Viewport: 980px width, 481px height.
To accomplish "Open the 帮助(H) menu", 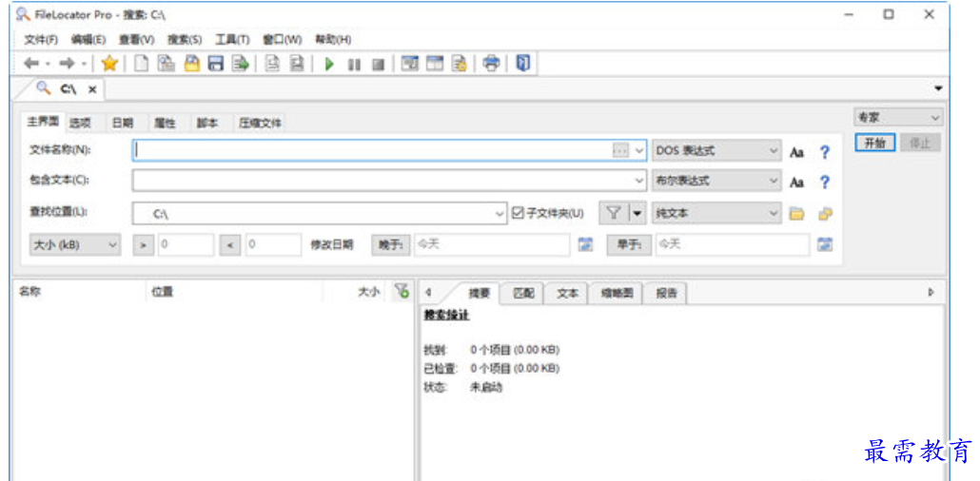I will coord(332,40).
